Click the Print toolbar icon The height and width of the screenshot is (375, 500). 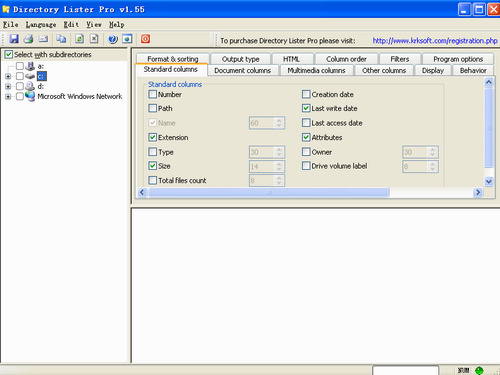click(x=28, y=39)
